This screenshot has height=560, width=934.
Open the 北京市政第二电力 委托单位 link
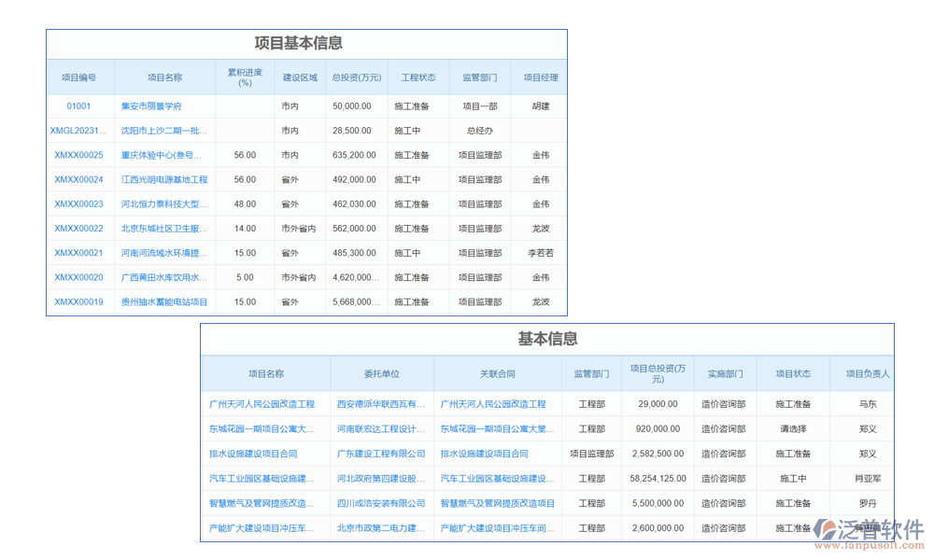point(381,527)
